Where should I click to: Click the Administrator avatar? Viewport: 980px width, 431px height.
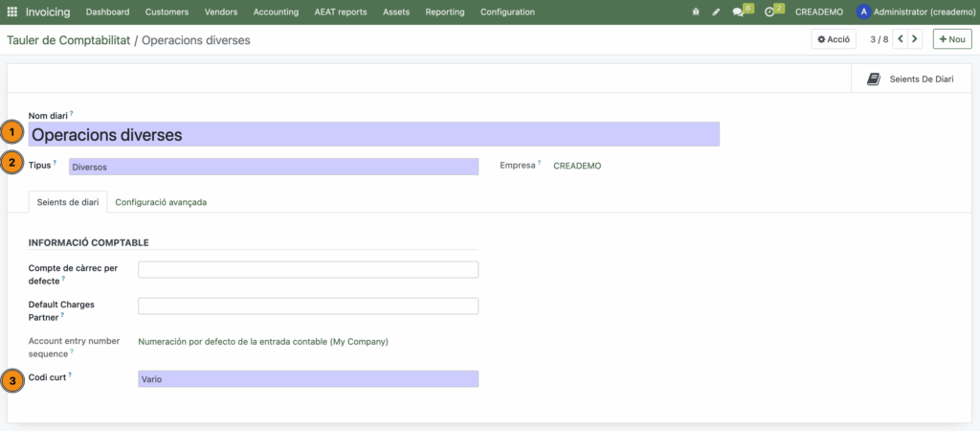pos(864,12)
